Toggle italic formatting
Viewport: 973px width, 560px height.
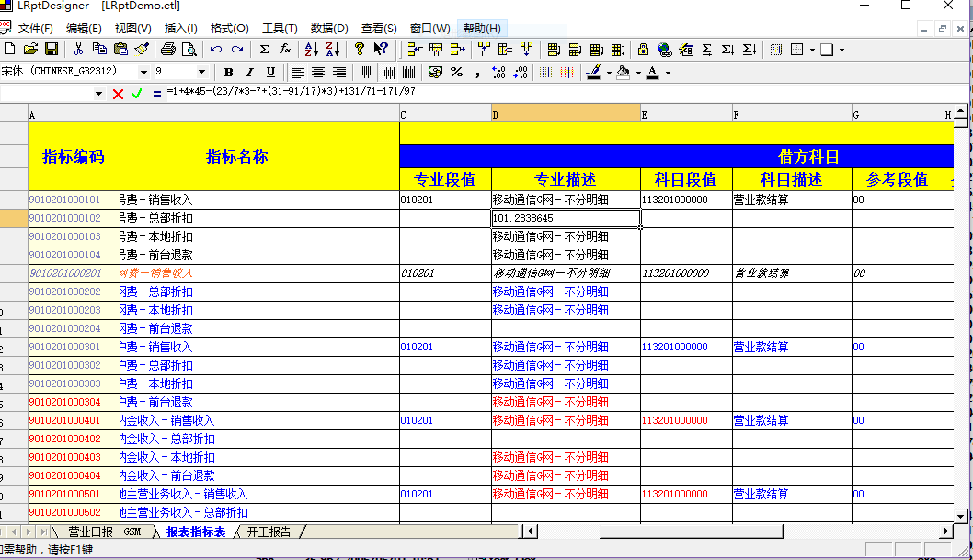coord(249,72)
